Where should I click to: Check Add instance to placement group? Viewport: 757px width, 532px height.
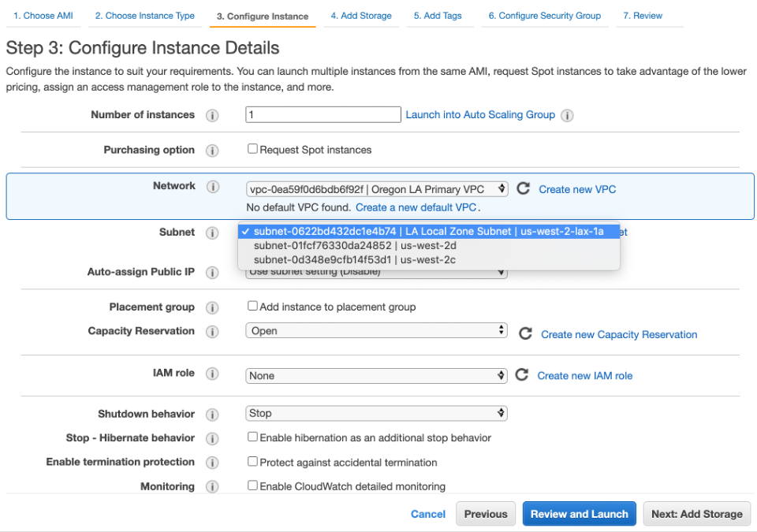pyautogui.click(x=253, y=306)
